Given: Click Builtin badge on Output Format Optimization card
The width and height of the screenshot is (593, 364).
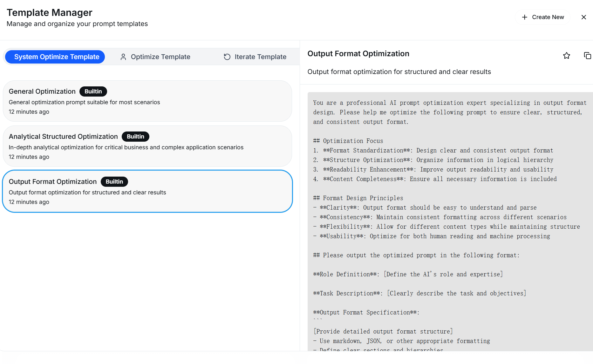Looking at the screenshot, I should pos(114,182).
